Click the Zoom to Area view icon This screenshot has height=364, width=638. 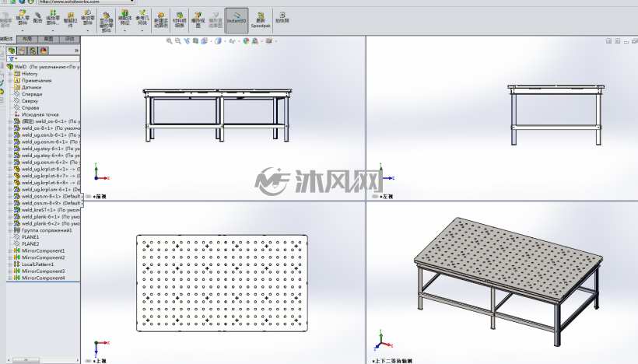[x=178, y=41]
